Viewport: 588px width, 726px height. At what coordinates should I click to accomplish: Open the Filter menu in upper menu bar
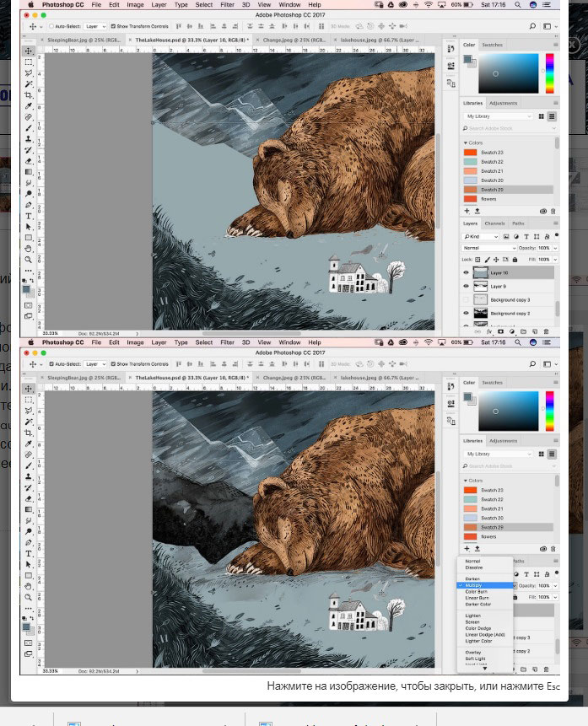227,4
